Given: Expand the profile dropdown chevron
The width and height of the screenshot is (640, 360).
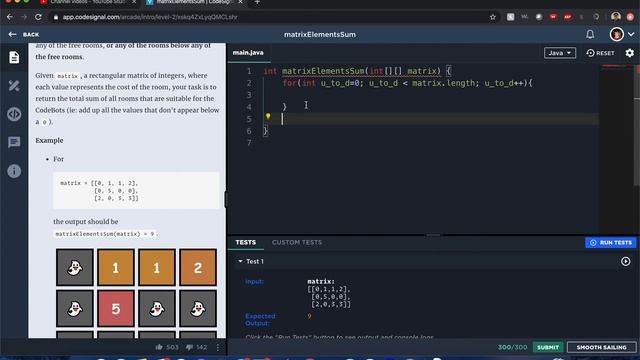Looking at the screenshot, I should (631, 34).
